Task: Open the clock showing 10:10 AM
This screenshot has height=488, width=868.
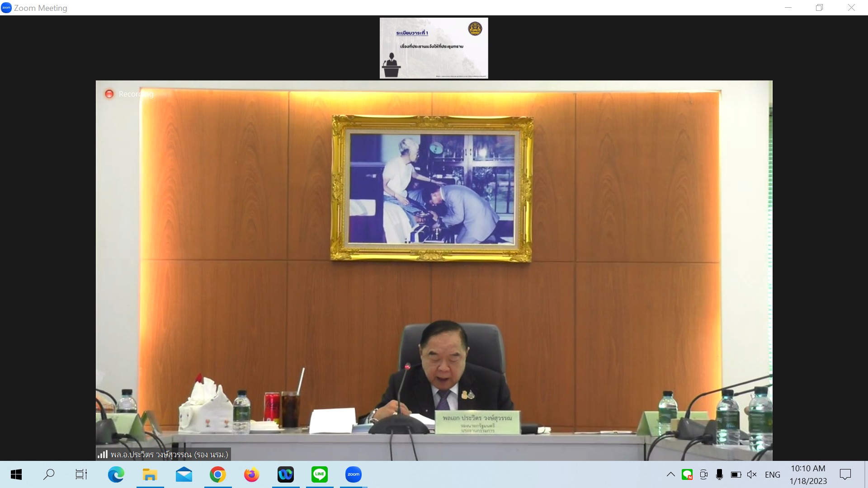Action: pyautogui.click(x=808, y=474)
